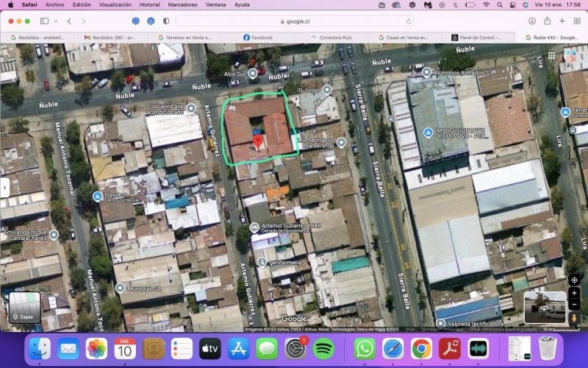Select the D Junior map marker
The image size is (588, 368).
point(327,90)
